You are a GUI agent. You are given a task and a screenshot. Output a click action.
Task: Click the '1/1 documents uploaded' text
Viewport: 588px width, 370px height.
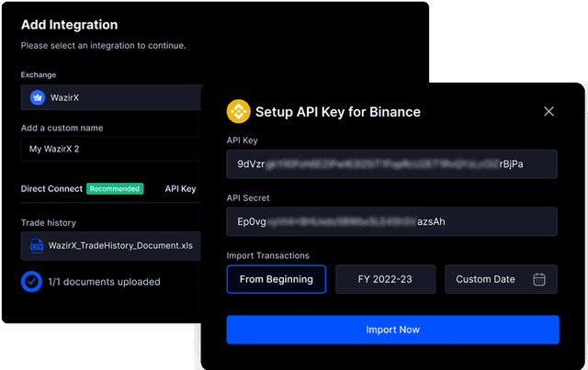click(x=104, y=282)
